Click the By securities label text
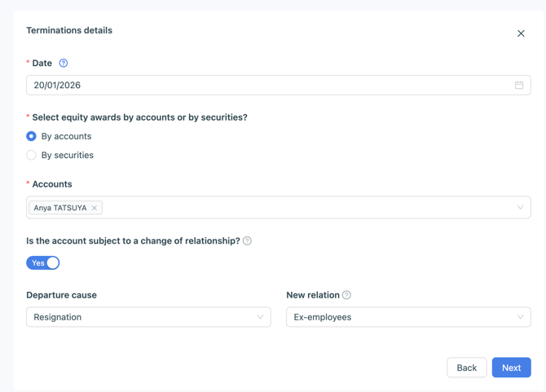 [68, 155]
